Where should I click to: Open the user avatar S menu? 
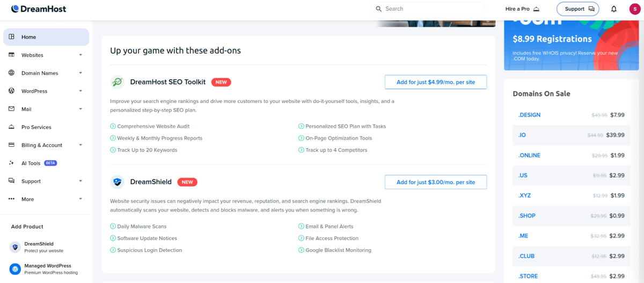click(x=635, y=9)
